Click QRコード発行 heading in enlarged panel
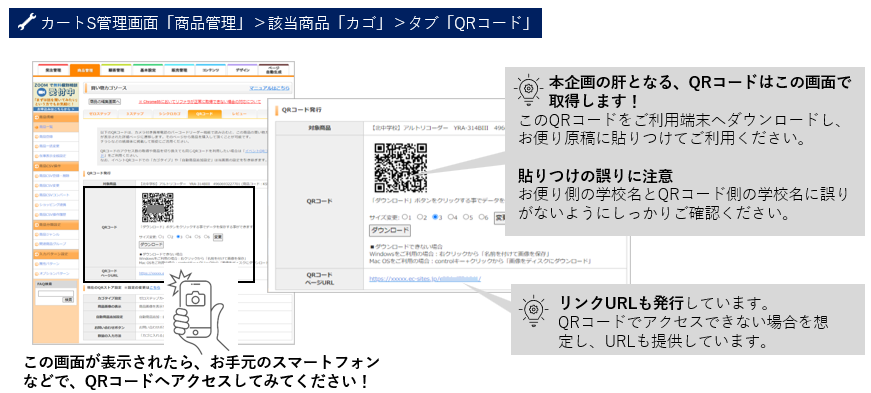The height and width of the screenshot is (393, 871). 302,110
